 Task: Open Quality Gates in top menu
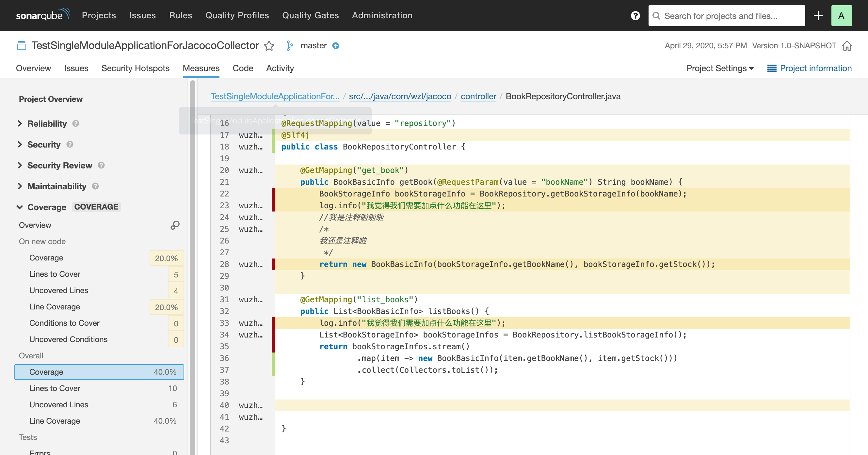[310, 15]
